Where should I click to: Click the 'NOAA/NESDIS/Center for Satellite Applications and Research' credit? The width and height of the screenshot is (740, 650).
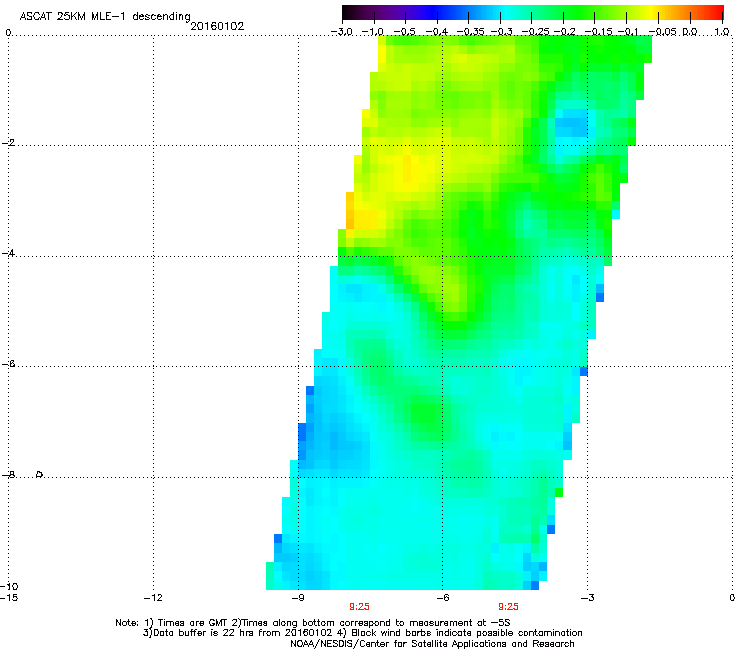tap(432, 644)
